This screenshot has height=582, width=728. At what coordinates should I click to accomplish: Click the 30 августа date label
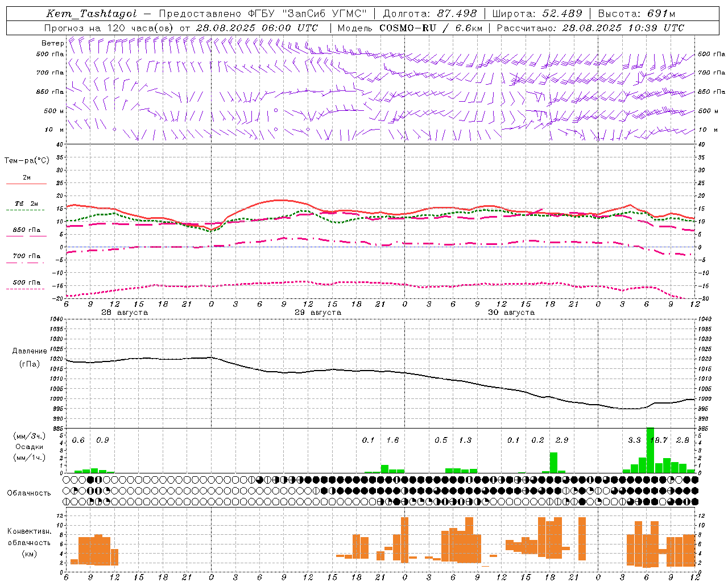[511, 313]
